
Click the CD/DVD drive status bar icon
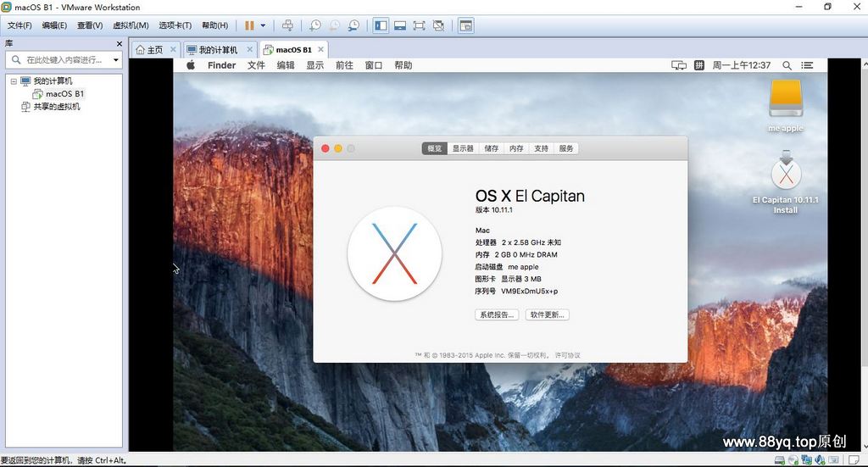793,460
